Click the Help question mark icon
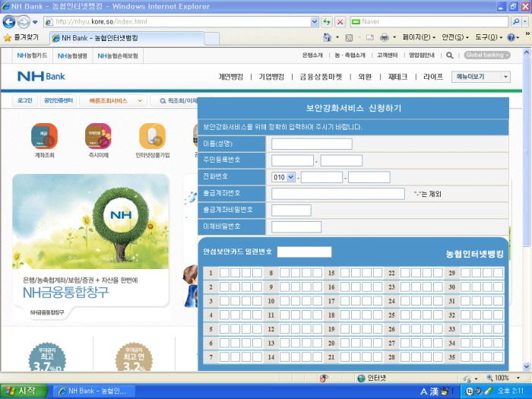Screen dimensions: 532x399 (511, 37)
